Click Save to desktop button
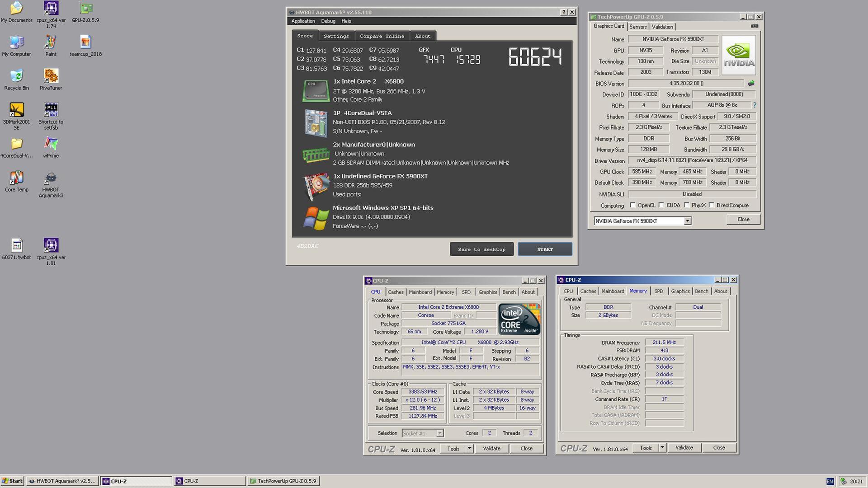The image size is (868, 488). (481, 249)
